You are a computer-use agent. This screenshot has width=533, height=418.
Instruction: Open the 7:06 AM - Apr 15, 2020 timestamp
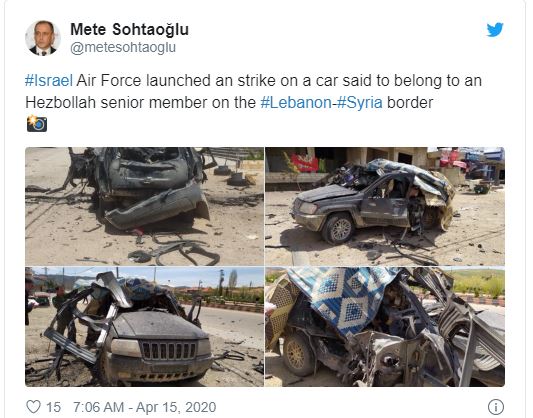144,407
